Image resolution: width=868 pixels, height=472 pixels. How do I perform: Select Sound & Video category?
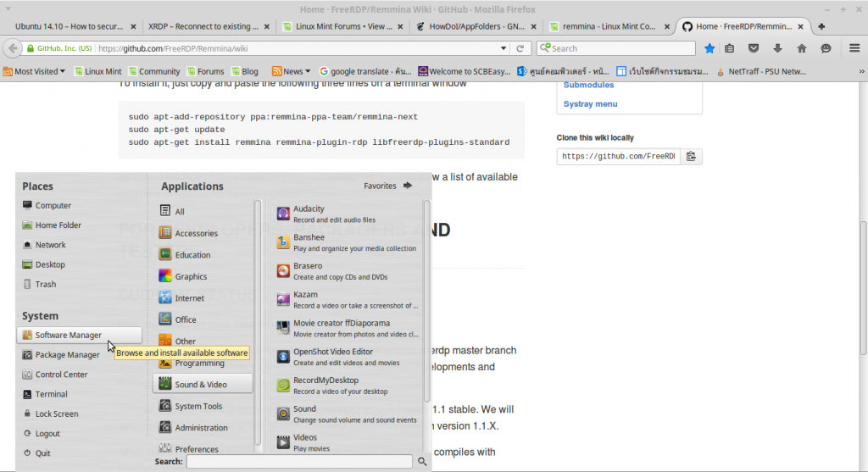203,384
